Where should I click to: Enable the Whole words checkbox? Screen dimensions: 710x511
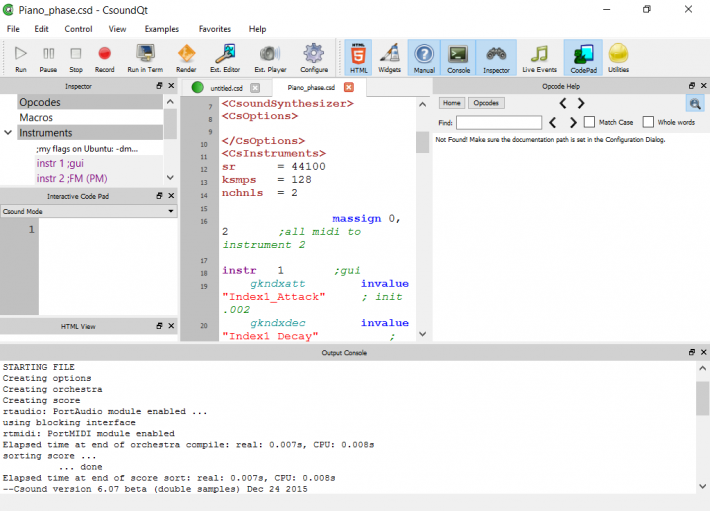point(648,122)
